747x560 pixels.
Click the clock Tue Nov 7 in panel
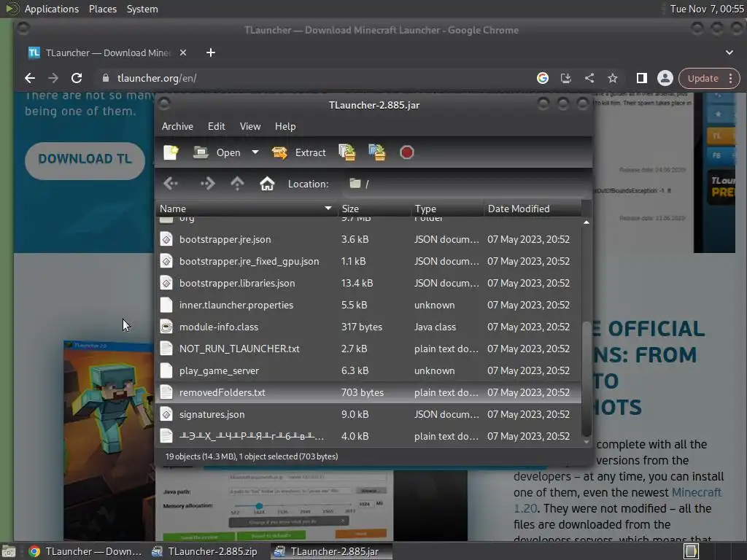tap(706, 9)
